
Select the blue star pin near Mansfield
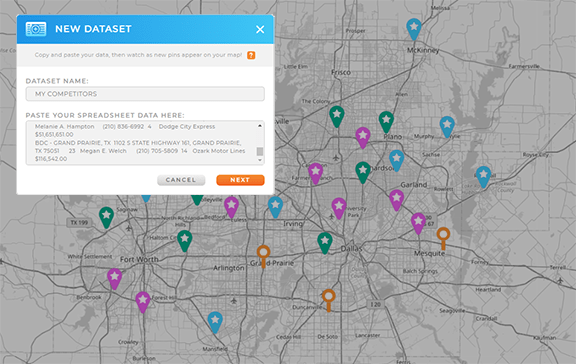pyautogui.click(x=215, y=322)
